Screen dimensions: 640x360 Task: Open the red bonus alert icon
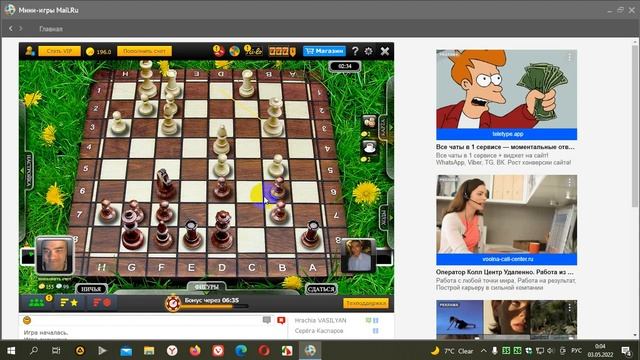[218, 51]
